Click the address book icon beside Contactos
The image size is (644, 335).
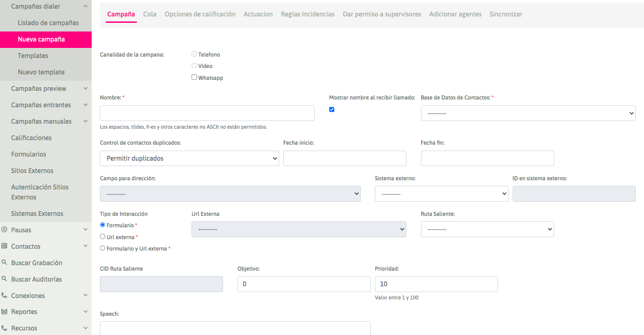coord(4,246)
